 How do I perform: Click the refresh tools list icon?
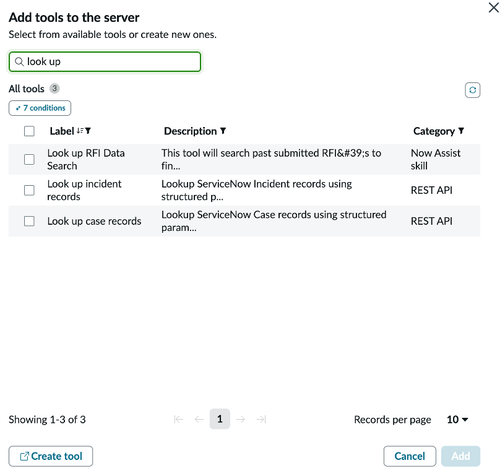click(472, 90)
